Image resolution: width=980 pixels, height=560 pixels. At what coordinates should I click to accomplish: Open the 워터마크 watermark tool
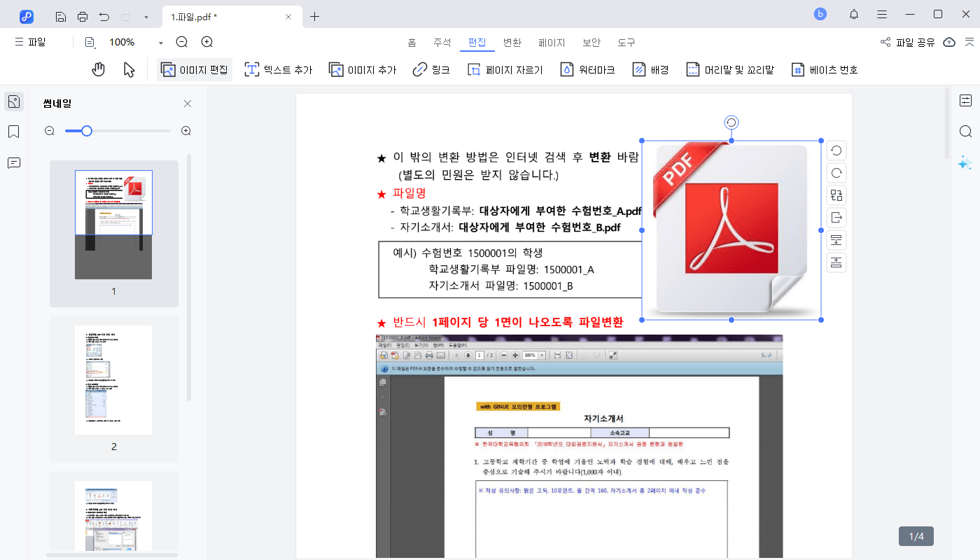coord(588,69)
